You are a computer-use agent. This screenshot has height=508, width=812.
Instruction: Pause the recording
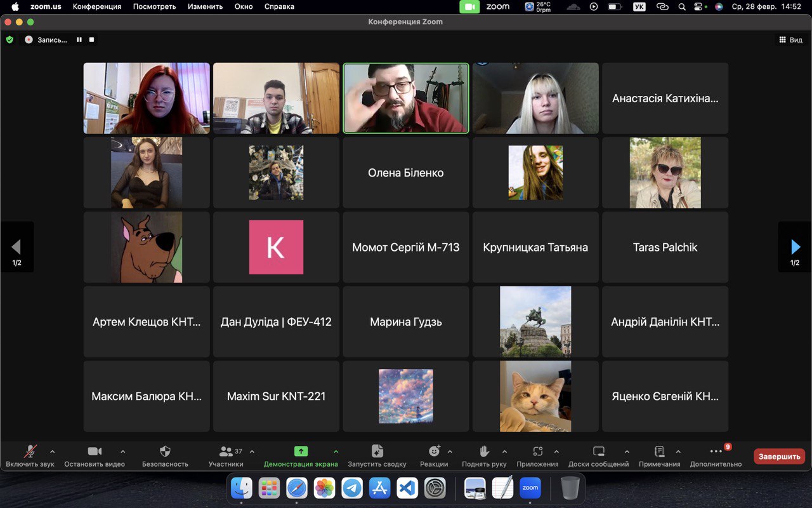79,39
